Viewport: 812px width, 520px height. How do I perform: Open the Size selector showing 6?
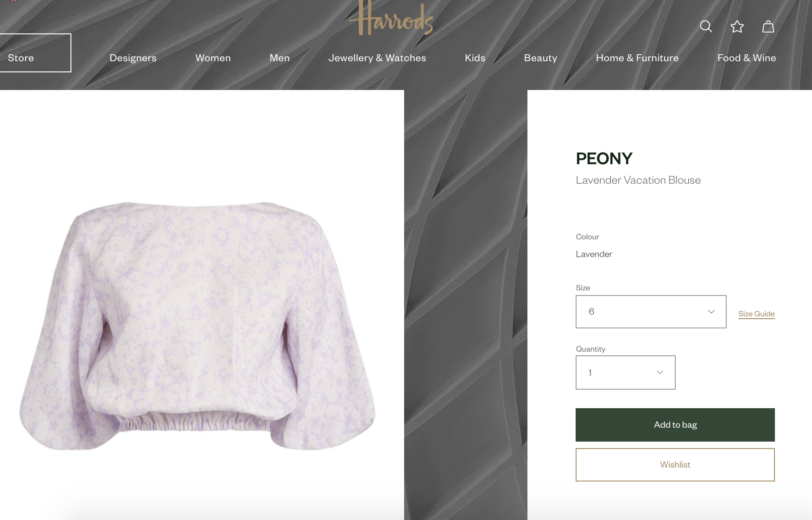coord(651,312)
